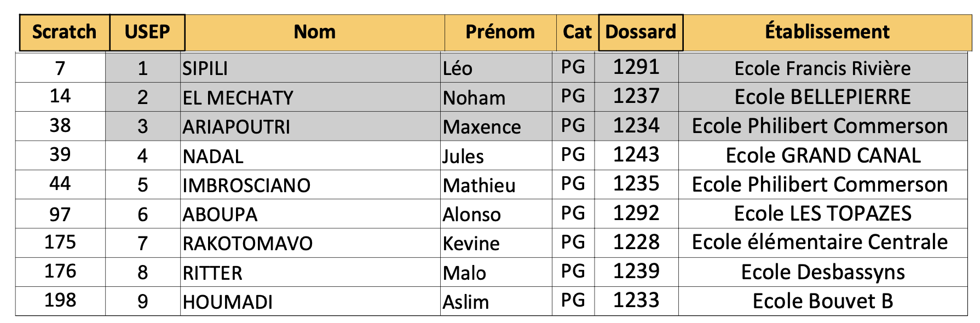Select the Prénom column header
This screenshot has height=323, width=980.
point(500,32)
